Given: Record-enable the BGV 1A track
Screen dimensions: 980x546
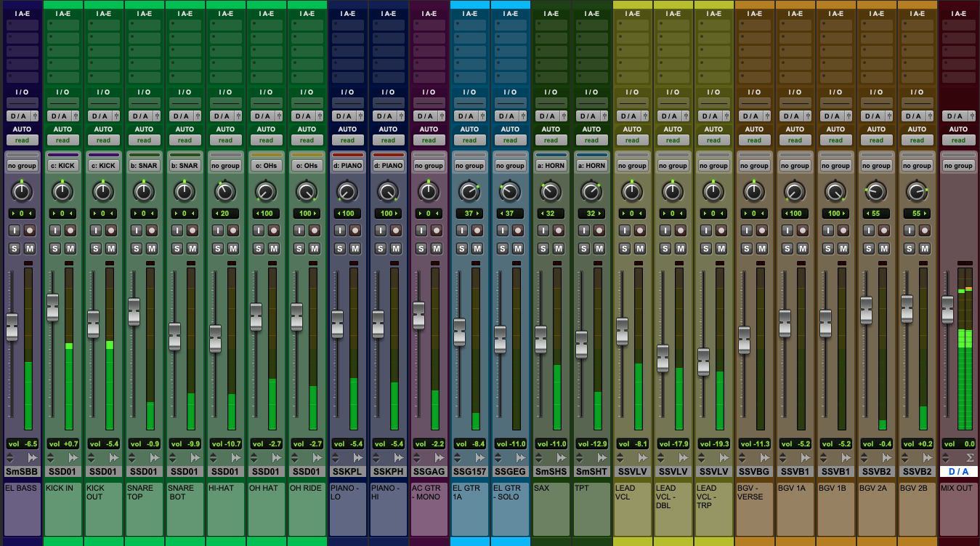Looking at the screenshot, I should (x=803, y=230).
